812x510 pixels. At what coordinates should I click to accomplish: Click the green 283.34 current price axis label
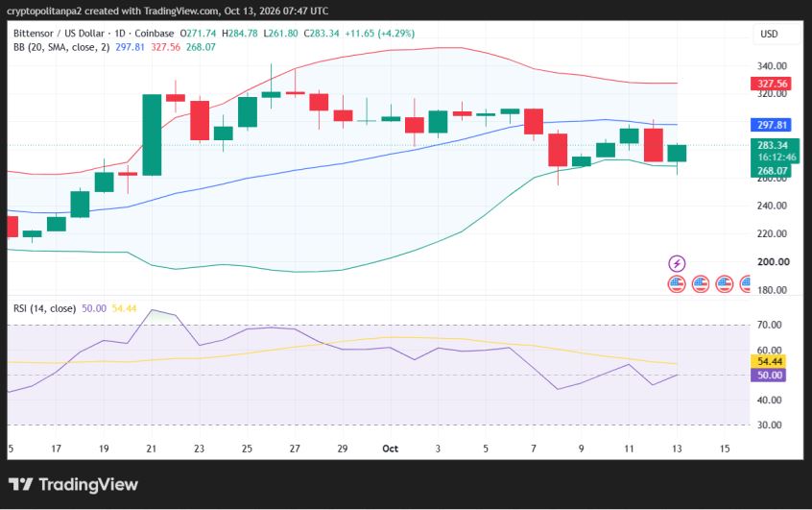point(775,145)
